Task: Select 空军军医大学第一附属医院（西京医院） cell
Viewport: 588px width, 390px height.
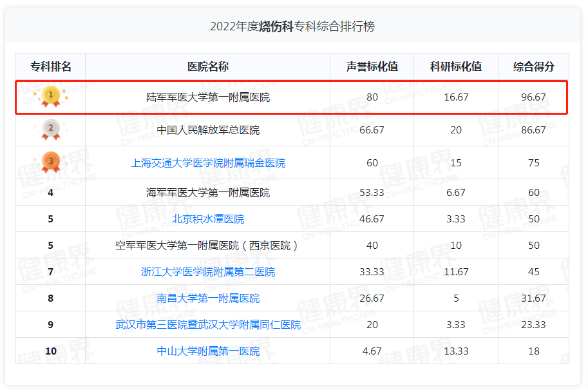Action: coord(208,246)
